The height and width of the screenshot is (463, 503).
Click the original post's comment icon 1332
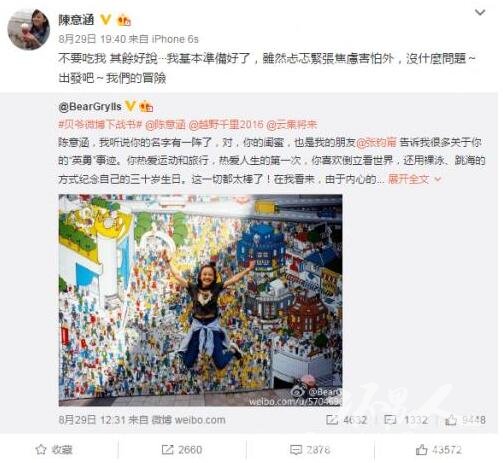[406, 420]
